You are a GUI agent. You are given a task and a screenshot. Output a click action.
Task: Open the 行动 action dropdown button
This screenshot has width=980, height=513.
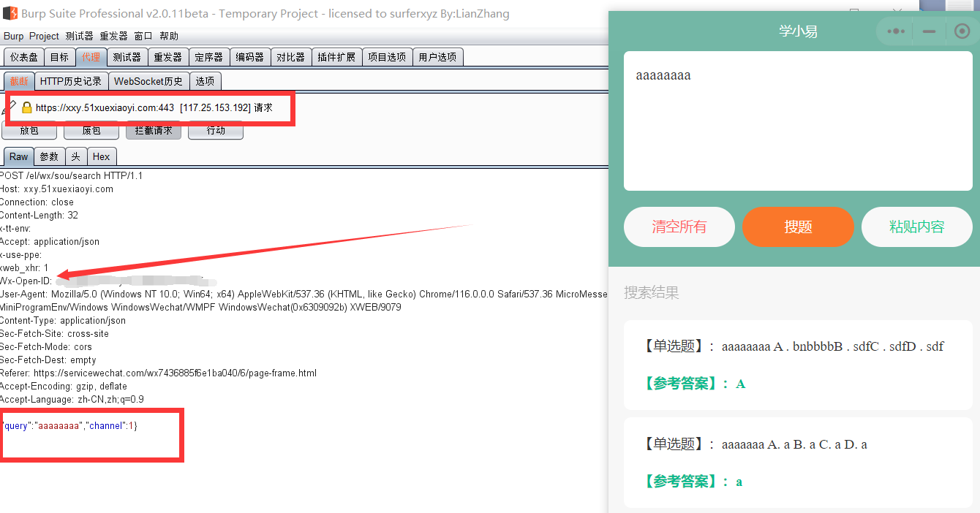click(216, 131)
